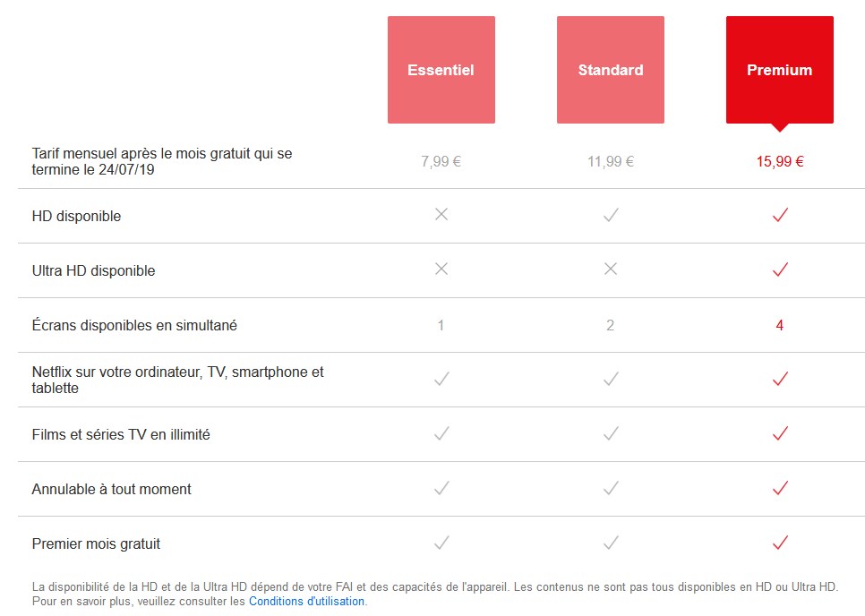This screenshot has height=616, width=865.
Task: Click the Premium simultaneous screens number 4
Action: point(780,325)
